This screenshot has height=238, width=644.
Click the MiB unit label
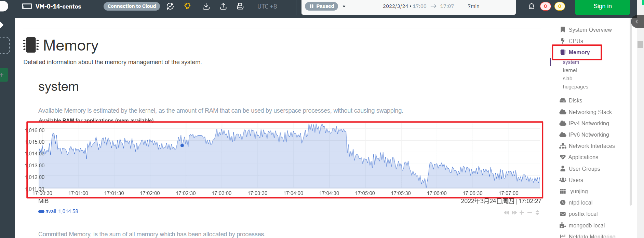coord(43,201)
